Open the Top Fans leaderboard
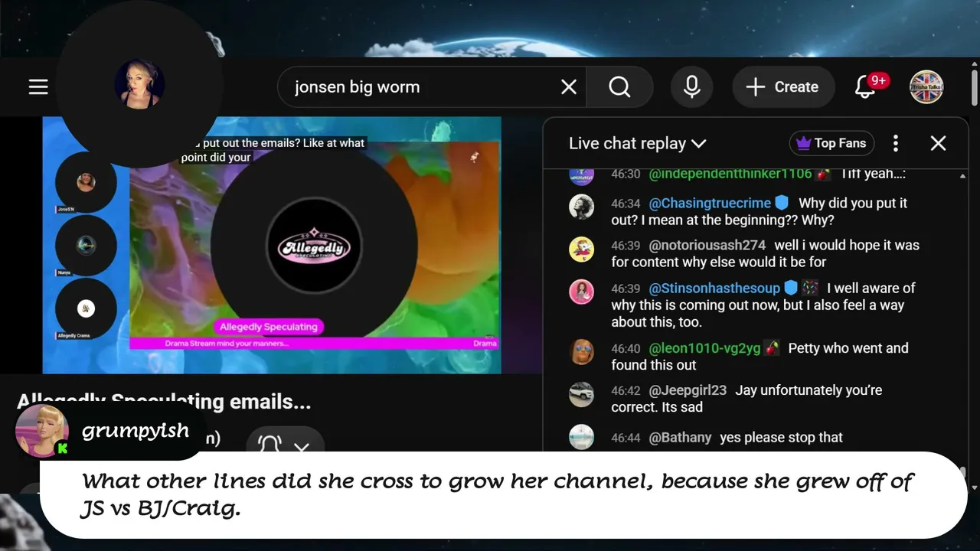This screenshot has height=551, width=980. point(831,143)
